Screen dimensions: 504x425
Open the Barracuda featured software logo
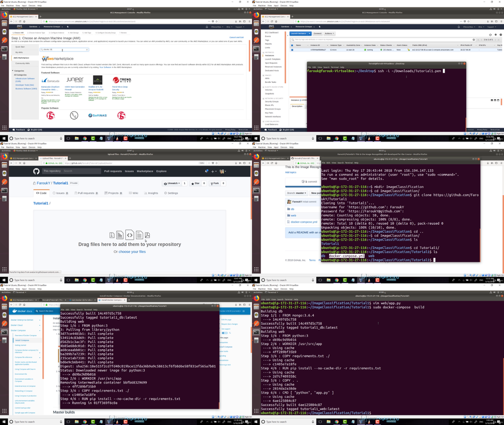pos(51,80)
